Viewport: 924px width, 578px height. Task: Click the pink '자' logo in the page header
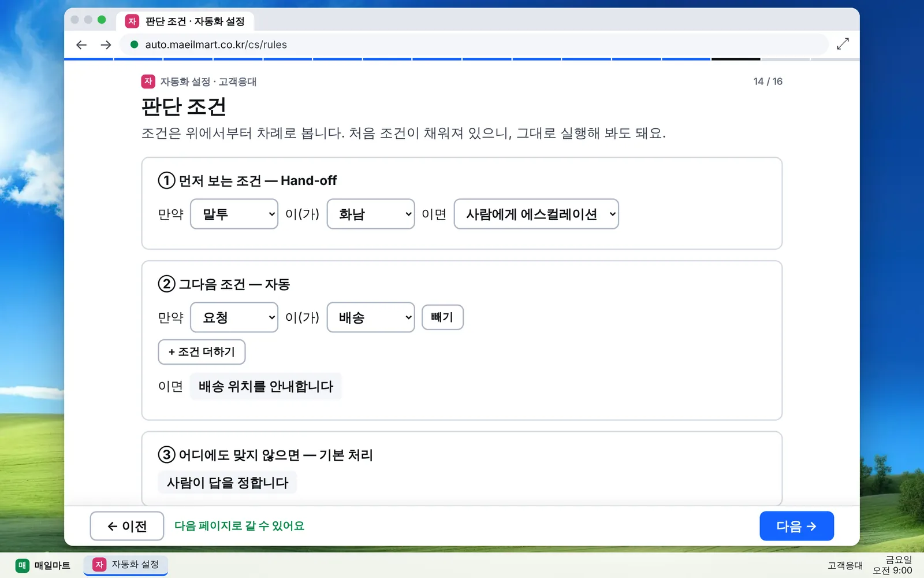pyautogui.click(x=148, y=81)
